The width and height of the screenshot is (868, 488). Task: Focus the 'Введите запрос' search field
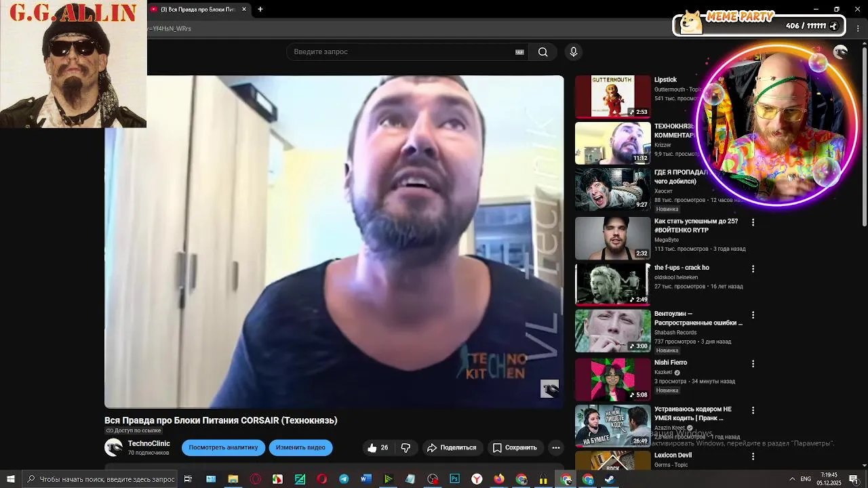click(407, 52)
